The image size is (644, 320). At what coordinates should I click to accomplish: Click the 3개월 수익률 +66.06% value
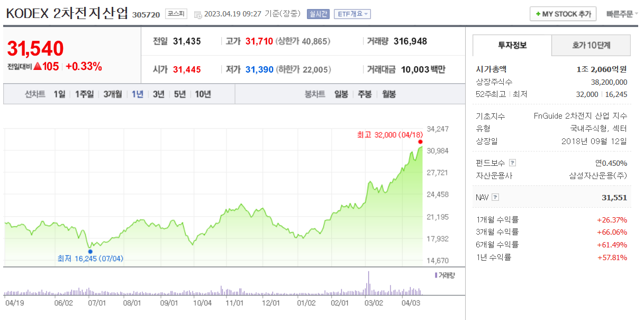point(612,232)
